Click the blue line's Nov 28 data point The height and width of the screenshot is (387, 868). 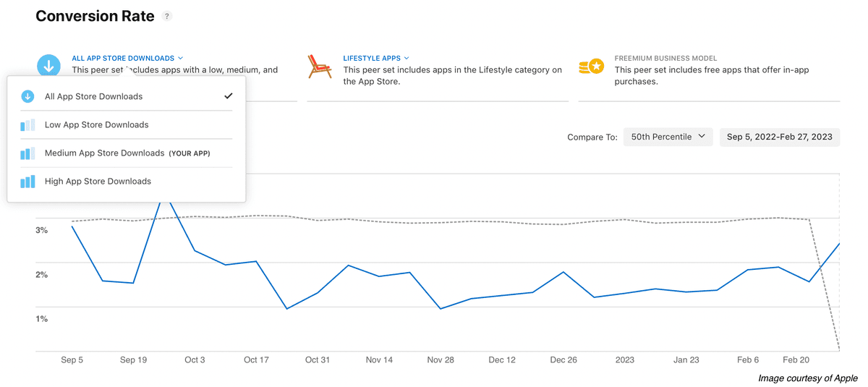tap(441, 309)
